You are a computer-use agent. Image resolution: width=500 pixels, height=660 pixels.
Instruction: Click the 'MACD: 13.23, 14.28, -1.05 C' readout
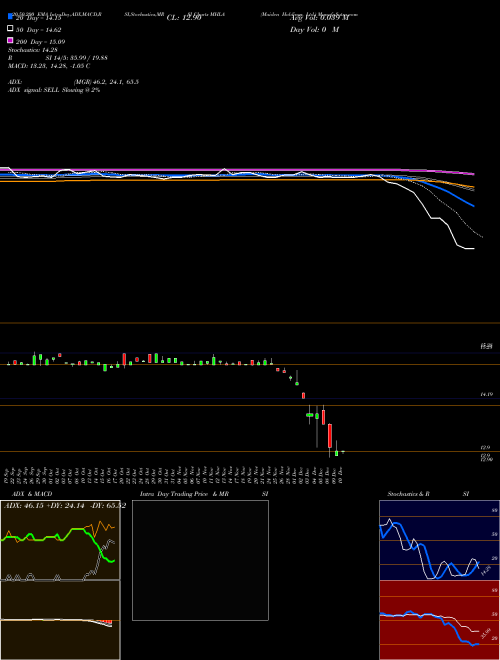[x=49, y=66]
